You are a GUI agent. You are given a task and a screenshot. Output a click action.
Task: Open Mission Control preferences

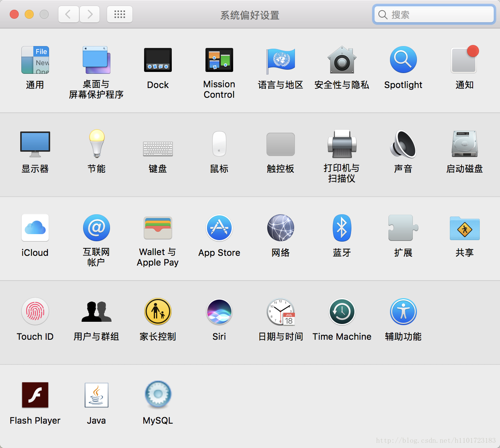tap(219, 60)
